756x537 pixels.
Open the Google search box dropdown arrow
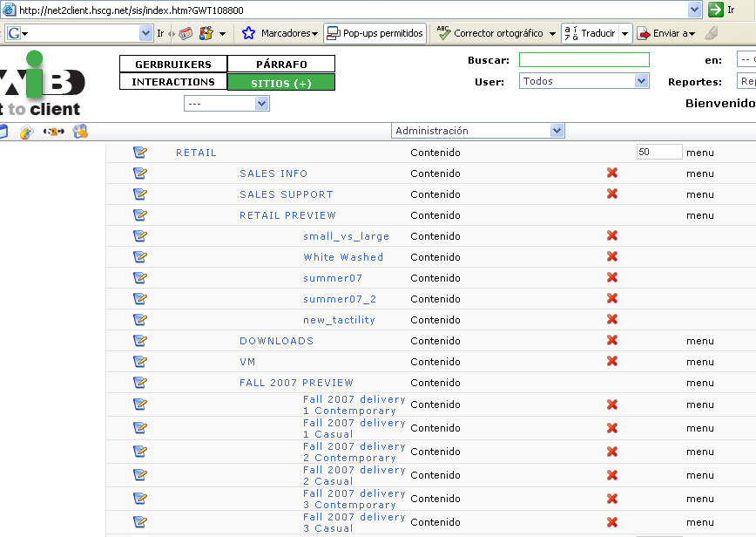click(145, 33)
